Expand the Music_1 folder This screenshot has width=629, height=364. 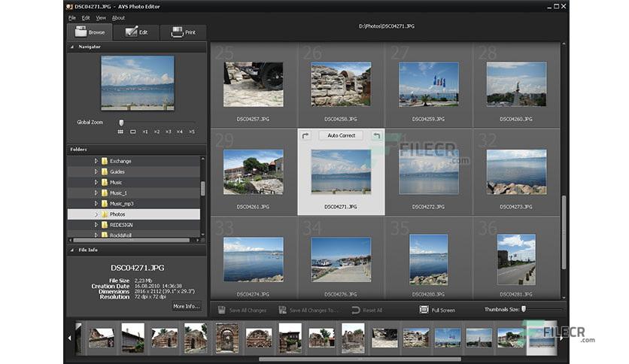(96, 193)
